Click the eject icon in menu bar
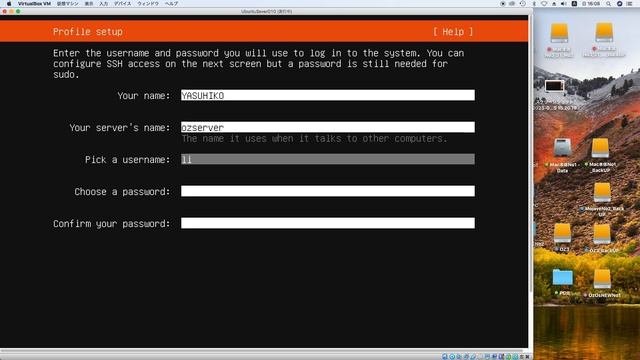Viewport: 640px width, 360px height. click(554, 3)
